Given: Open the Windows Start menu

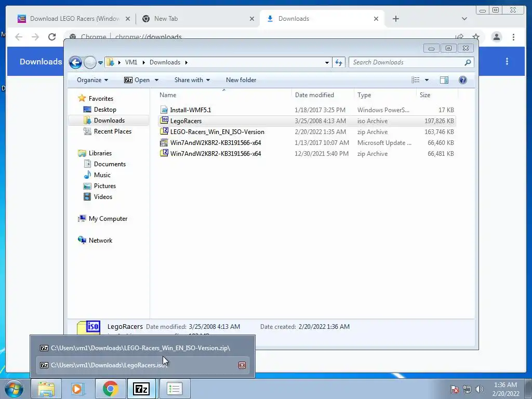Looking at the screenshot, I should [14, 389].
